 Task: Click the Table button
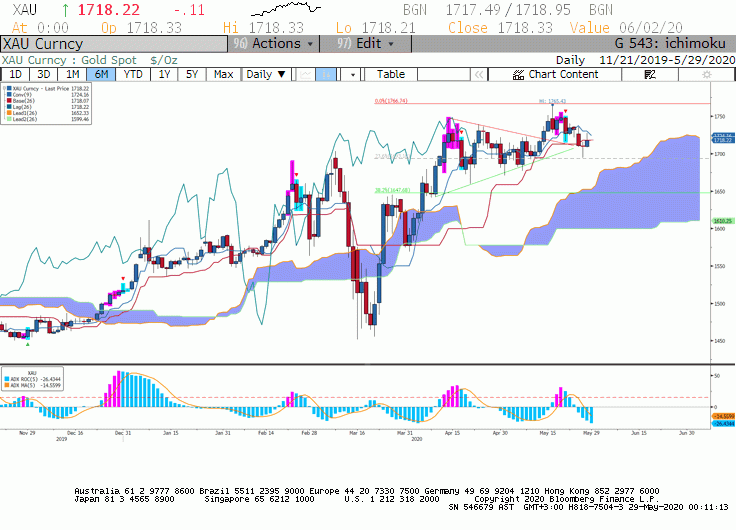click(391, 75)
